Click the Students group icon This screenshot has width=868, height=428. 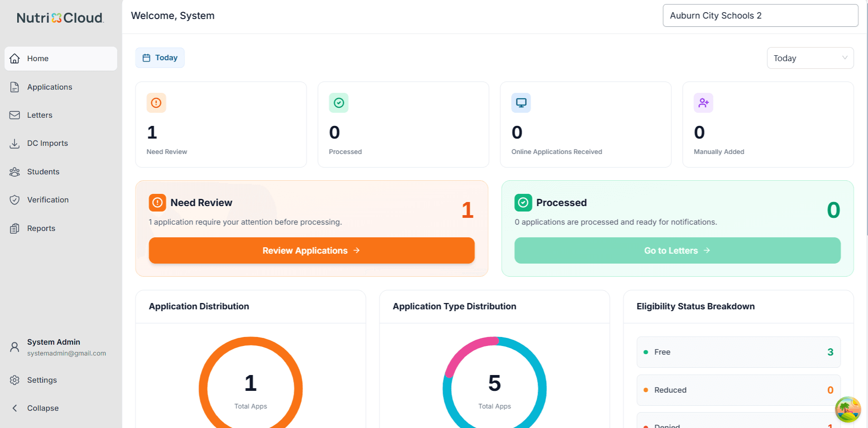click(14, 172)
